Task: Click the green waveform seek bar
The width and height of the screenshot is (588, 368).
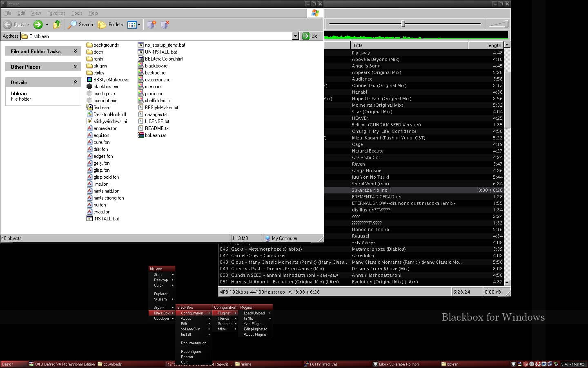Action: point(416,35)
